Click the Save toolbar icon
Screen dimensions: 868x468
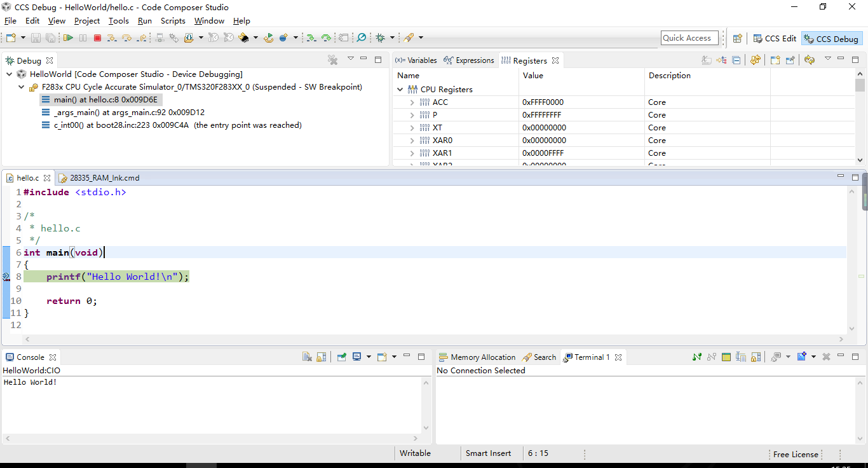tap(36, 38)
